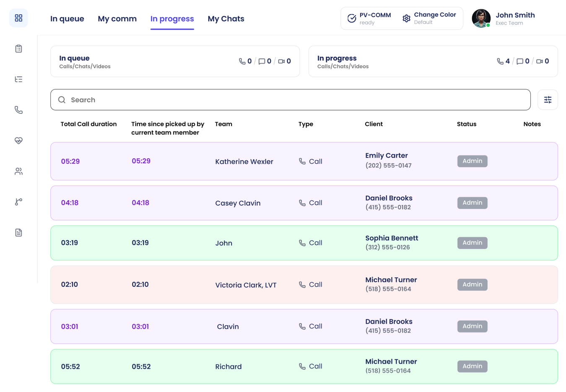
Task: Click In progress chats count bubble icon
Action: coord(520,61)
